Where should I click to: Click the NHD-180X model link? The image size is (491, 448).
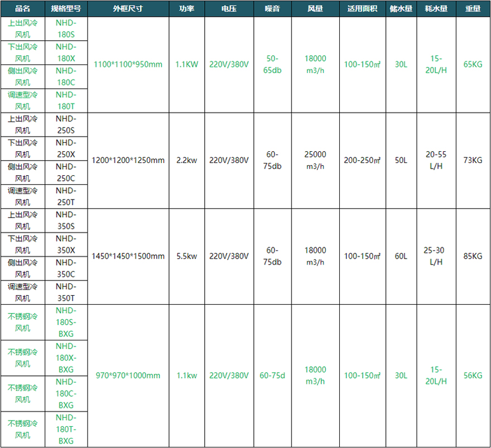click(x=65, y=53)
